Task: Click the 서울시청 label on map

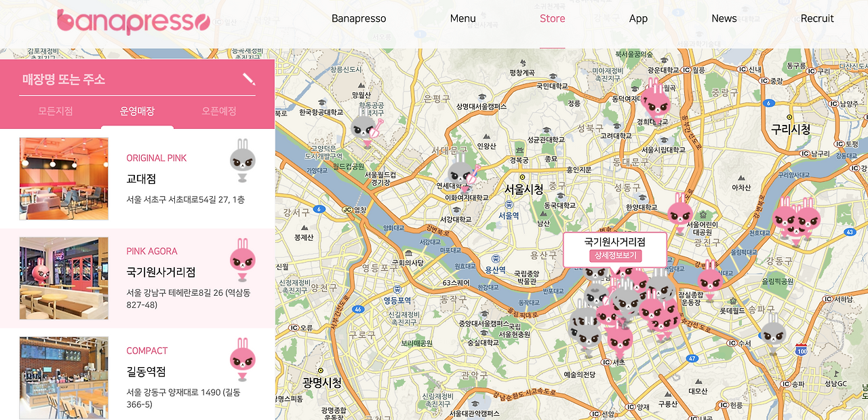Action: tap(524, 189)
